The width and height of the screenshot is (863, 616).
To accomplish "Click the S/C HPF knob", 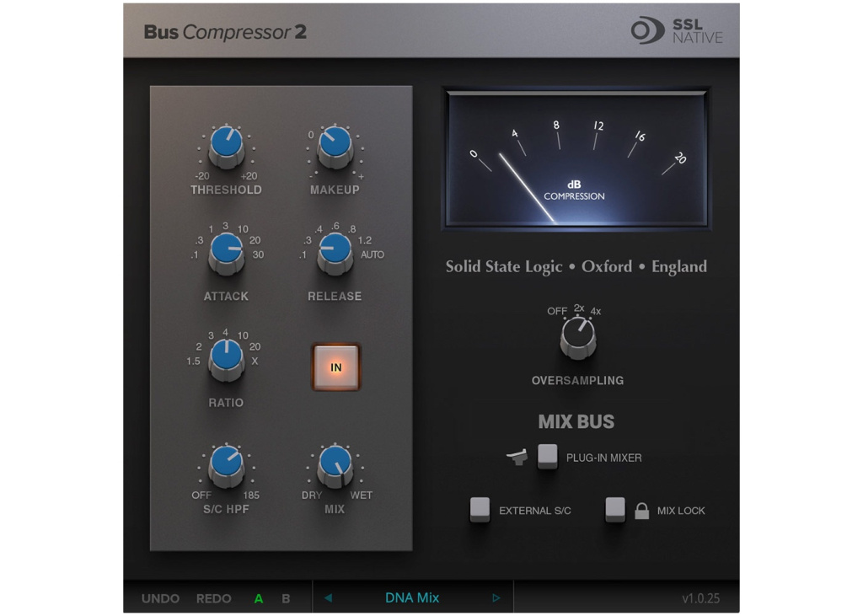I will [x=226, y=466].
